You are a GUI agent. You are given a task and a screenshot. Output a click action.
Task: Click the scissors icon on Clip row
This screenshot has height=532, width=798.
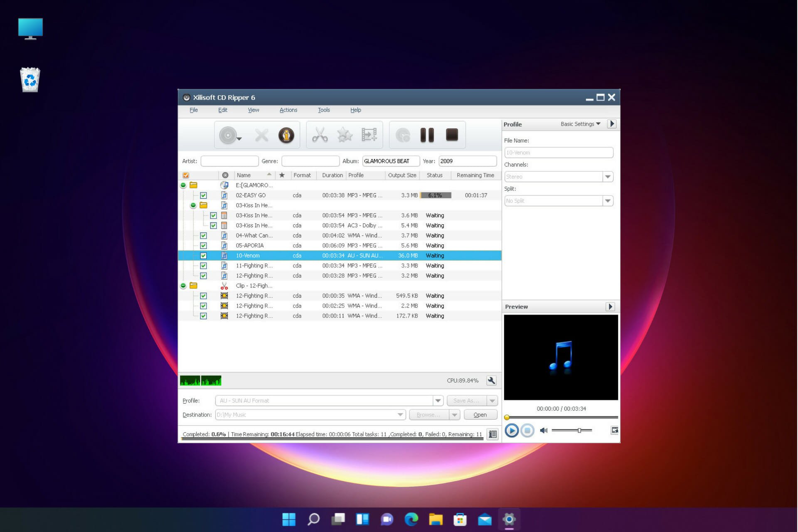(224, 286)
